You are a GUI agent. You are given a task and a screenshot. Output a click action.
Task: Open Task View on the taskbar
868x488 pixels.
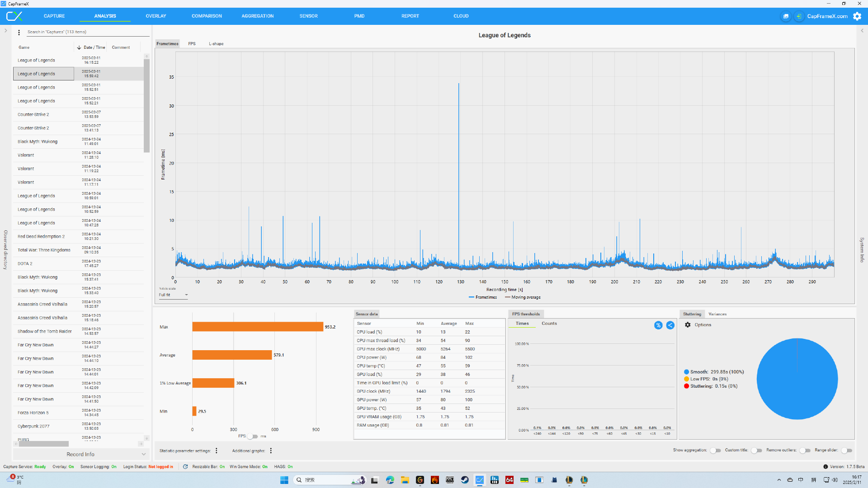[374, 480]
